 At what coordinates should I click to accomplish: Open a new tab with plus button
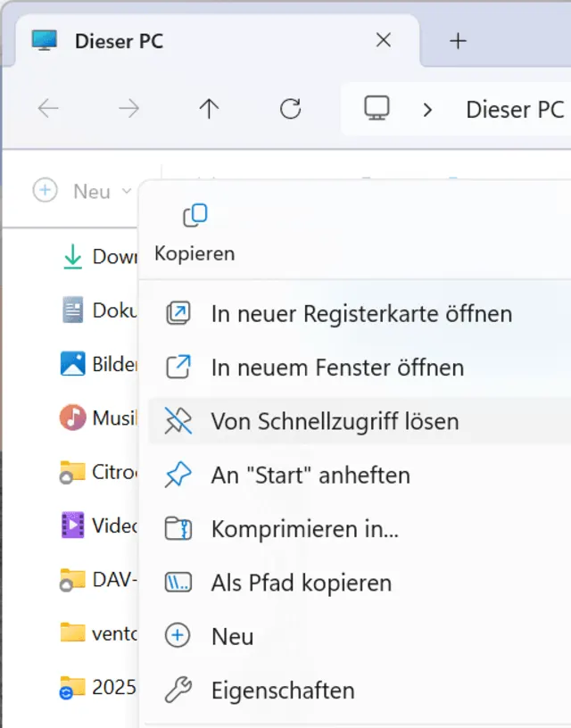coord(458,41)
